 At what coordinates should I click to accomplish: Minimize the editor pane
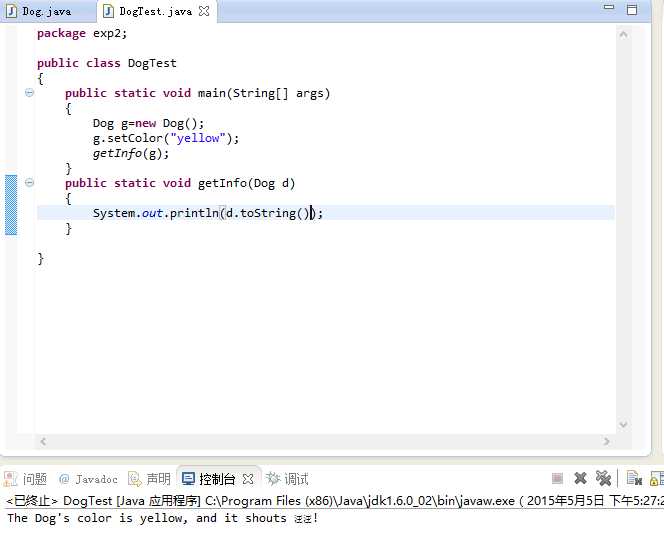[609, 7]
